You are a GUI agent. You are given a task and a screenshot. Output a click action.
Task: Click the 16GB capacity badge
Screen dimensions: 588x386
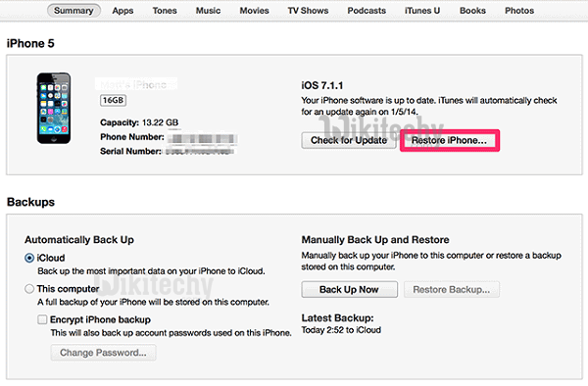pos(113,101)
